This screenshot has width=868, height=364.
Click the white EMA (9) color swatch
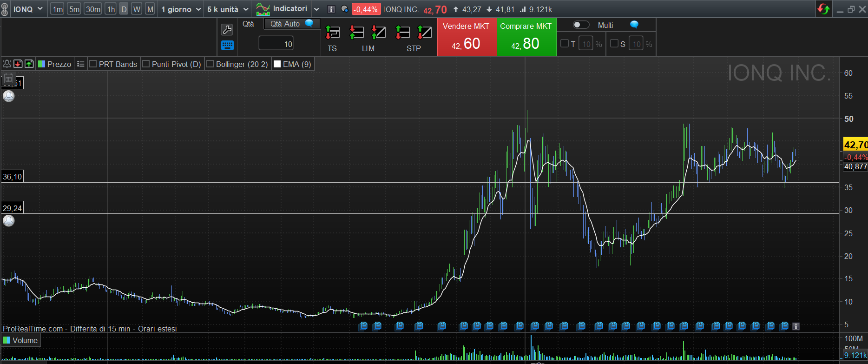click(x=277, y=64)
